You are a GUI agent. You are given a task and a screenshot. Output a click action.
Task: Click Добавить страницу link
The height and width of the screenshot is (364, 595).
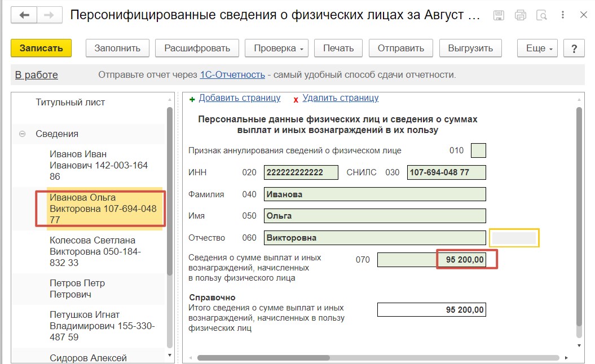tap(240, 98)
